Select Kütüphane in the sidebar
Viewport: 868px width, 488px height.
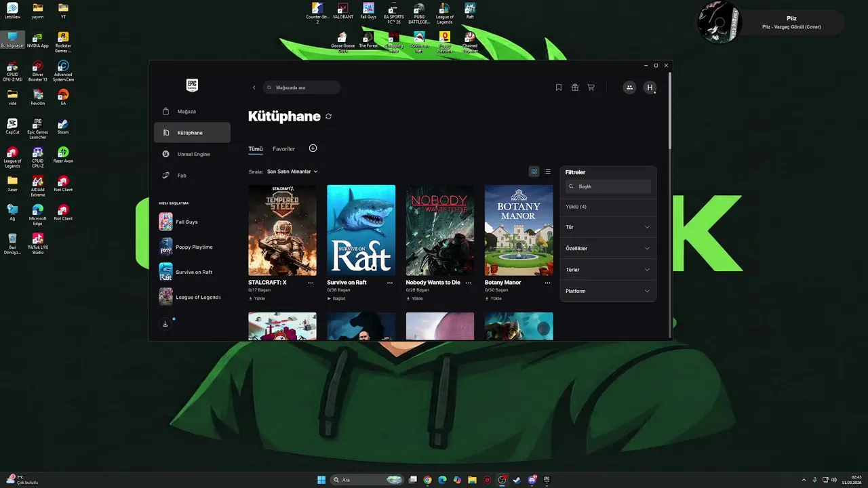(x=192, y=133)
